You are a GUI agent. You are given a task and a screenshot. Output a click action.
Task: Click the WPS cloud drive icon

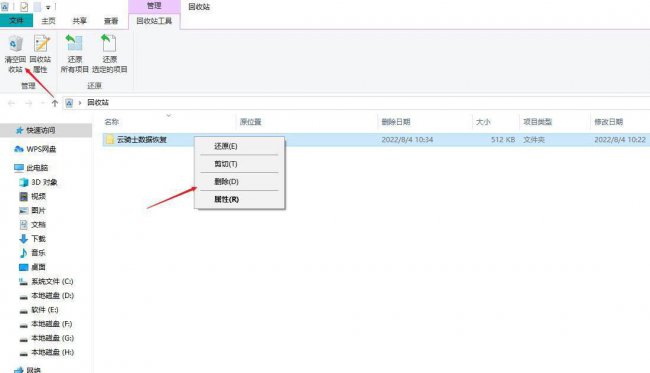(19, 149)
